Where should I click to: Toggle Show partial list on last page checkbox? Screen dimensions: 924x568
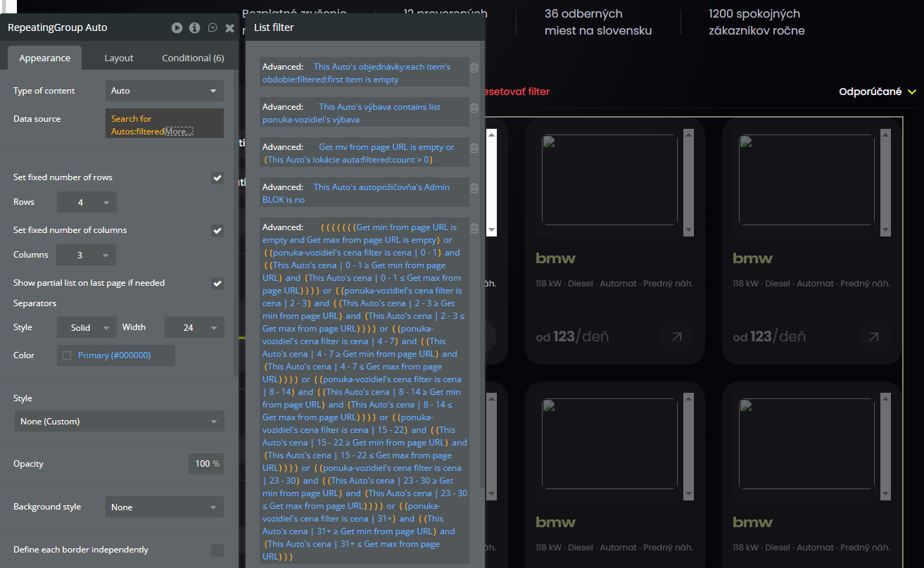217,284
